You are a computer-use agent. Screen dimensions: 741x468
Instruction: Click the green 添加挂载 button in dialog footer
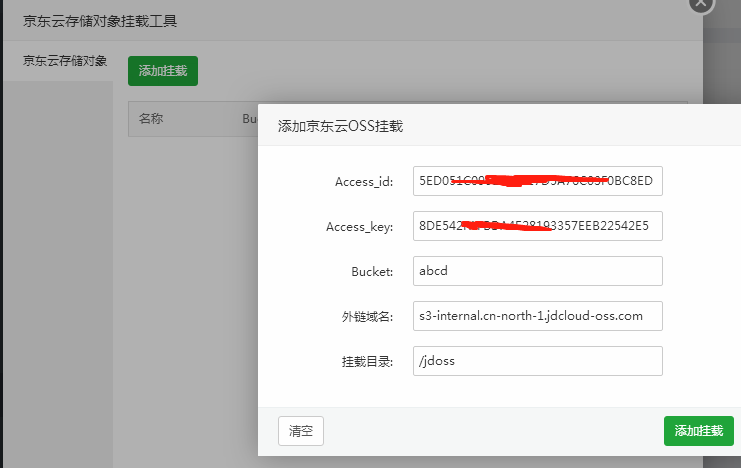698,431
